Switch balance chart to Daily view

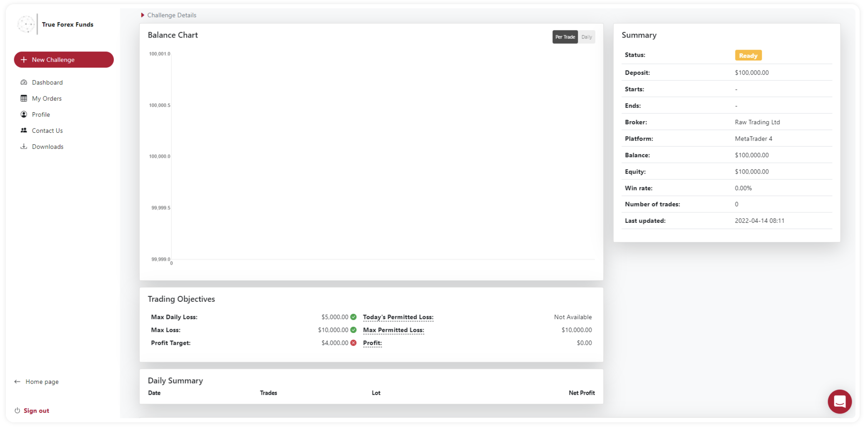(x=587, y=37)
